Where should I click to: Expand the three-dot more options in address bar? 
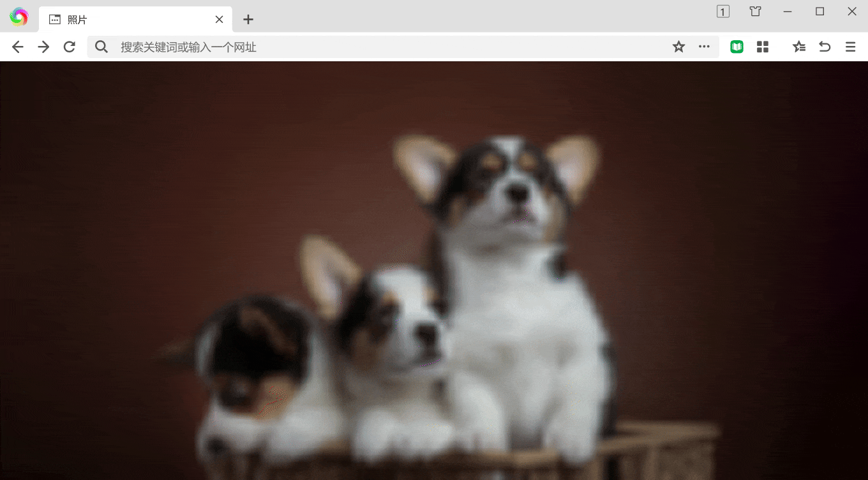pos(704,47)
